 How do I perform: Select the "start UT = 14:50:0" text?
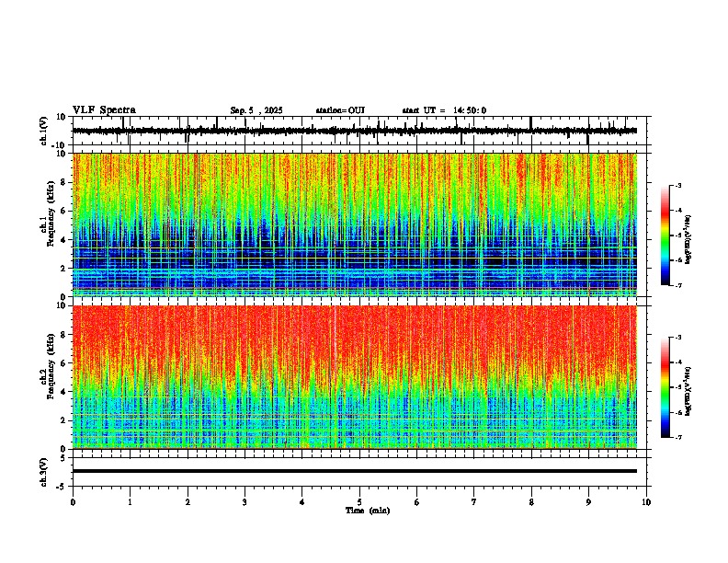click(444, 110)
